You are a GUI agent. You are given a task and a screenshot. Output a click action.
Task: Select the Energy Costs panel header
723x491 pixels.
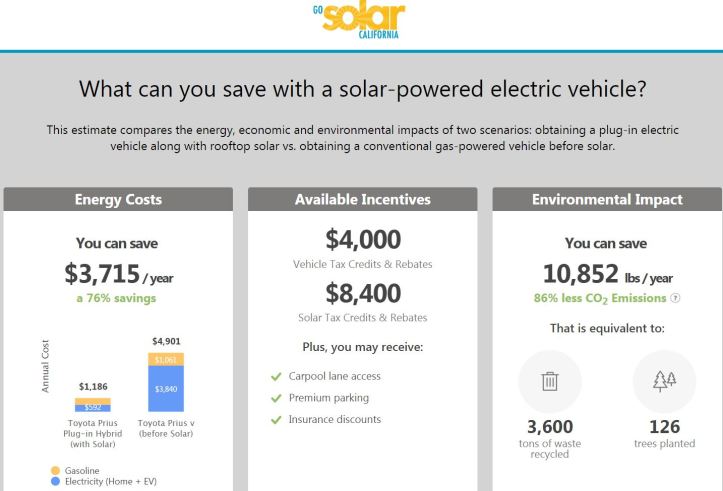pos(118,200)
